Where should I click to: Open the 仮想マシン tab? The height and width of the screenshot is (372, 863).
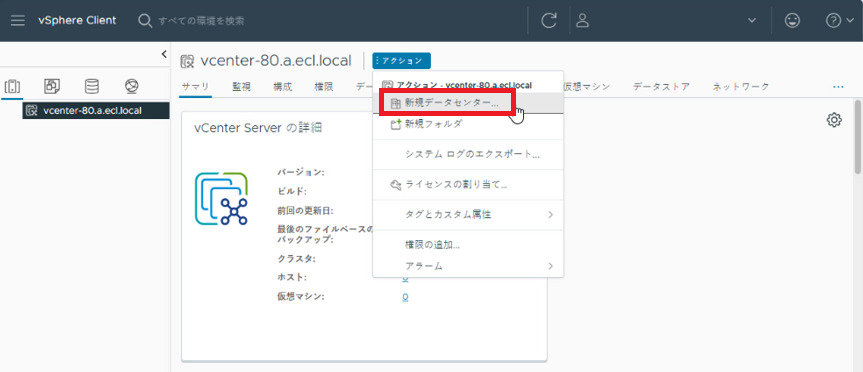[587, 86]
